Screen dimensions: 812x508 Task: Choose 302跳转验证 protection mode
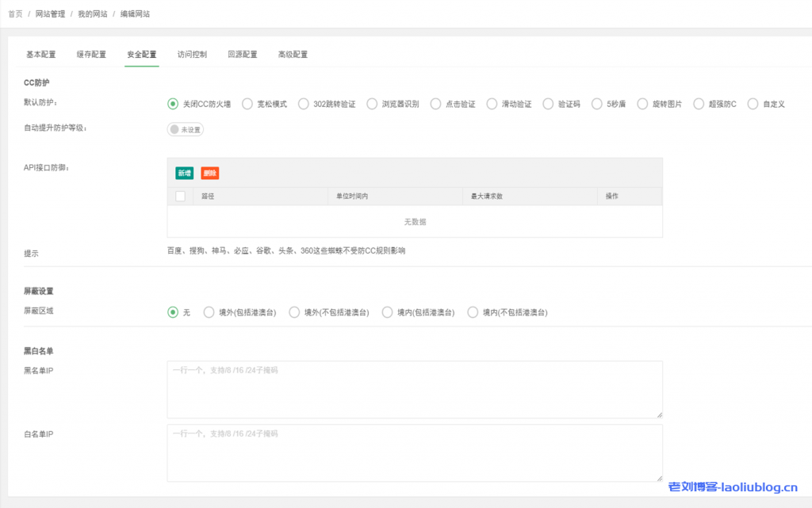tap(304, 104)
